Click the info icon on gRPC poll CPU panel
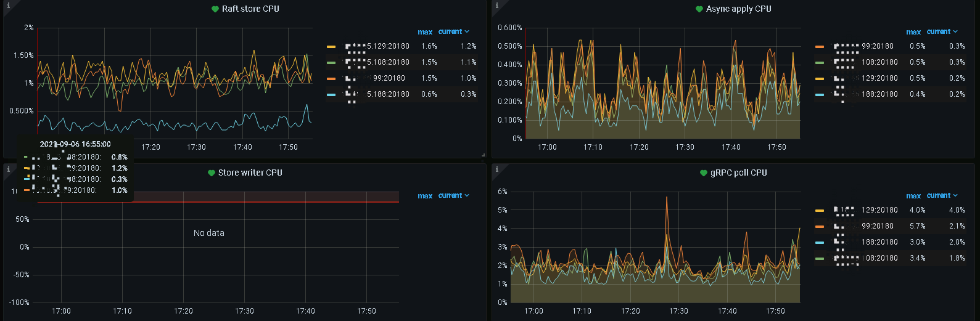The image size is (980, 321). tap(496, 169)
